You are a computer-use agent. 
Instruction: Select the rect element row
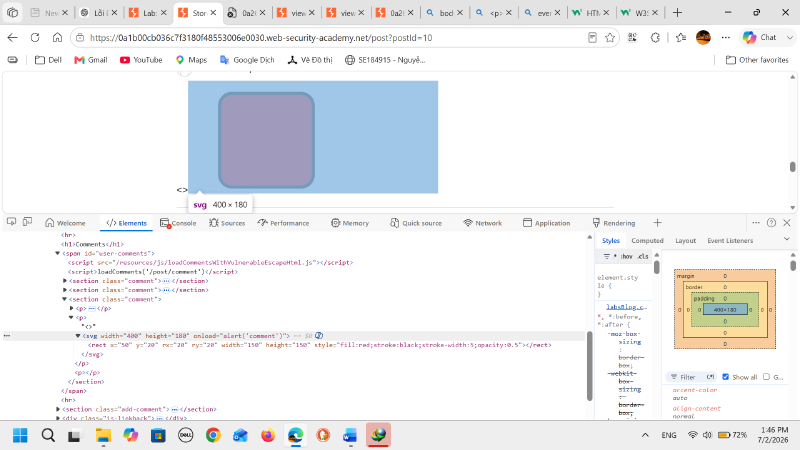(x=320, y=345)
